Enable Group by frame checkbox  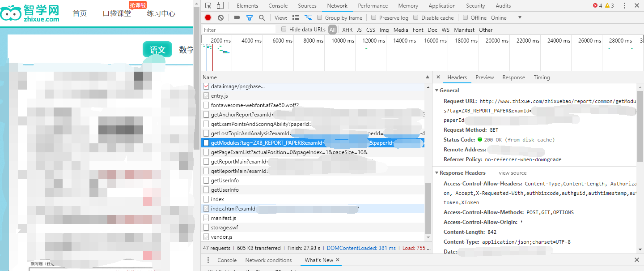tap(320, 17)
